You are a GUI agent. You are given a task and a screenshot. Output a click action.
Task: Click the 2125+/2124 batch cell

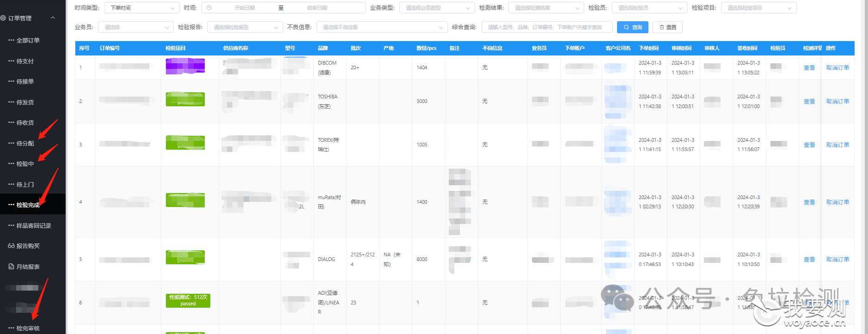click(362, 260)
